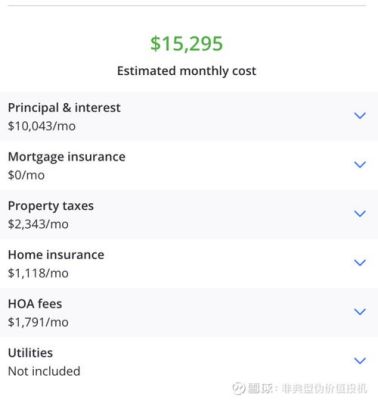Expand the Mortgage insurance chevron
Image resolution: width=378 pixels, height=400 pixels.
(360, 164)
